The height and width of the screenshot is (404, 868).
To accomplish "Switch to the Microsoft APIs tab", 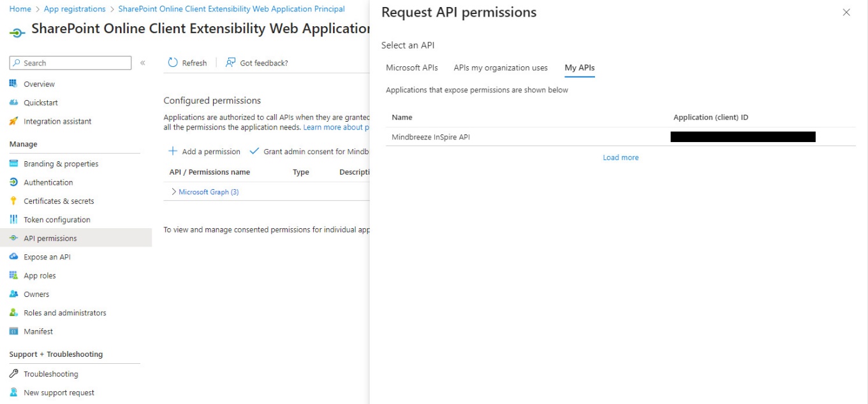I will 412,68.
